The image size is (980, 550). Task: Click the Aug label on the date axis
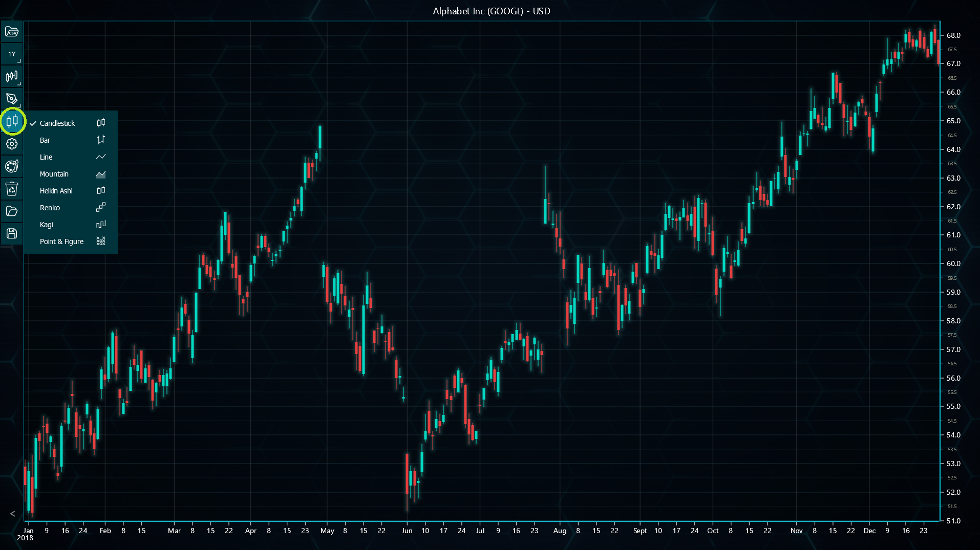pos(560,531)
